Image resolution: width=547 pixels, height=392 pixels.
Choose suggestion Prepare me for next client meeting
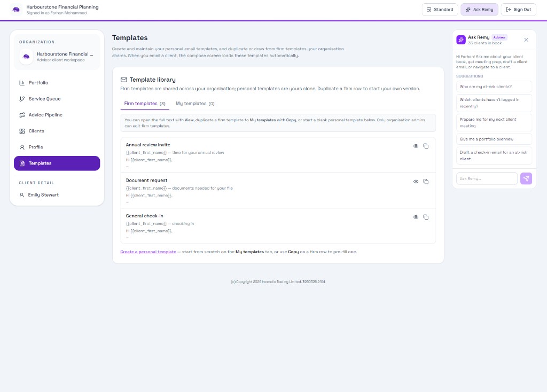[494, 123]
